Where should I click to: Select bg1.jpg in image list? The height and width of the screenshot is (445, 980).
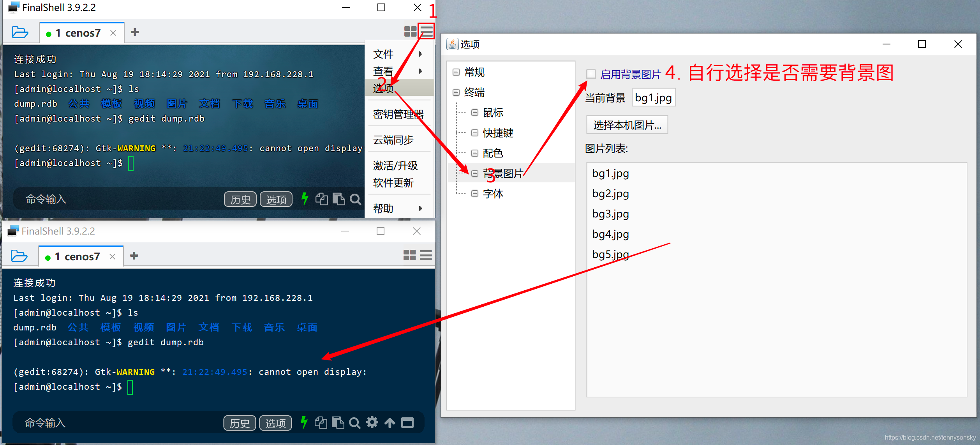pos(610,173)
